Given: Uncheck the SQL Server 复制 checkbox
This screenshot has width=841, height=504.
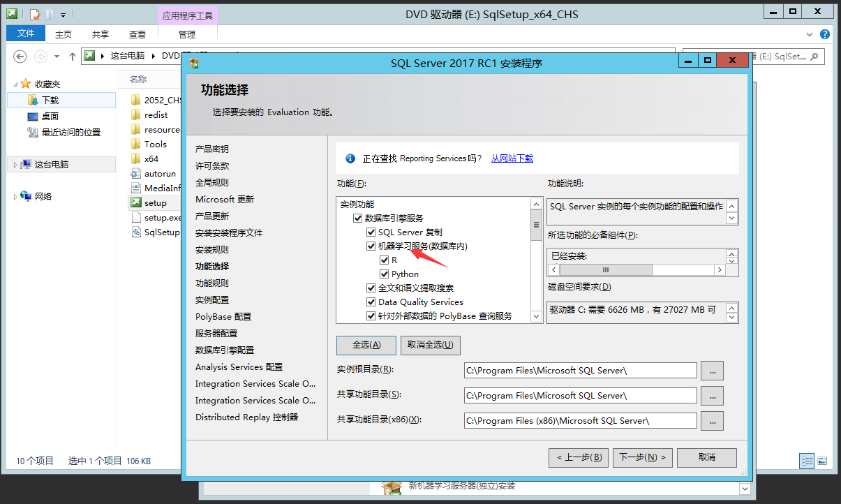Looking at the screenshot, I should (371, 232).
